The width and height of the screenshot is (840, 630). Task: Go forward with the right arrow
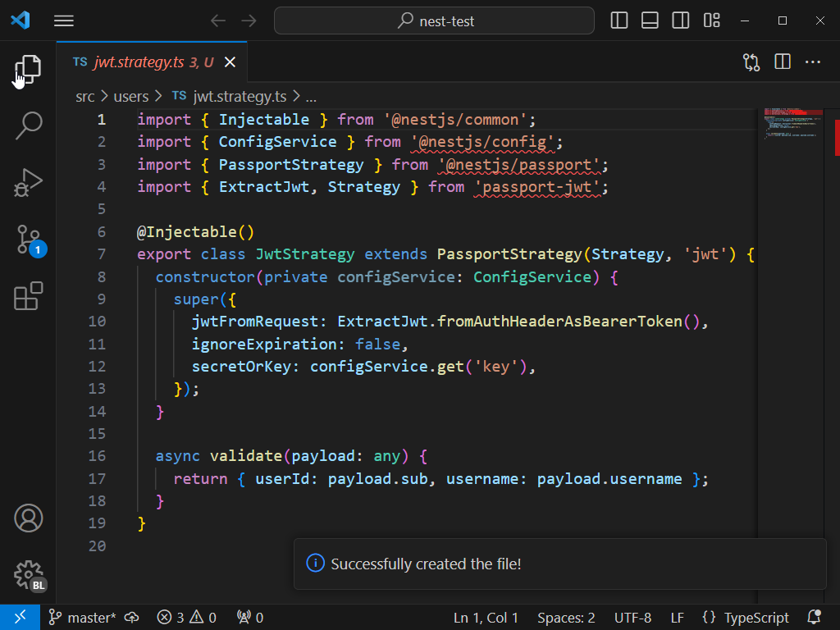point(249,21)
